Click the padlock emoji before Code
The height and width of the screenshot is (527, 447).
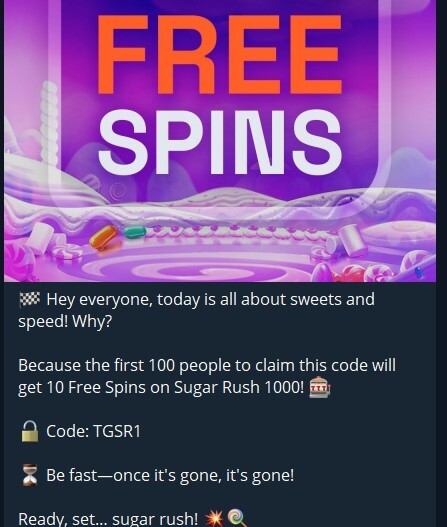(x=30, y=431)
